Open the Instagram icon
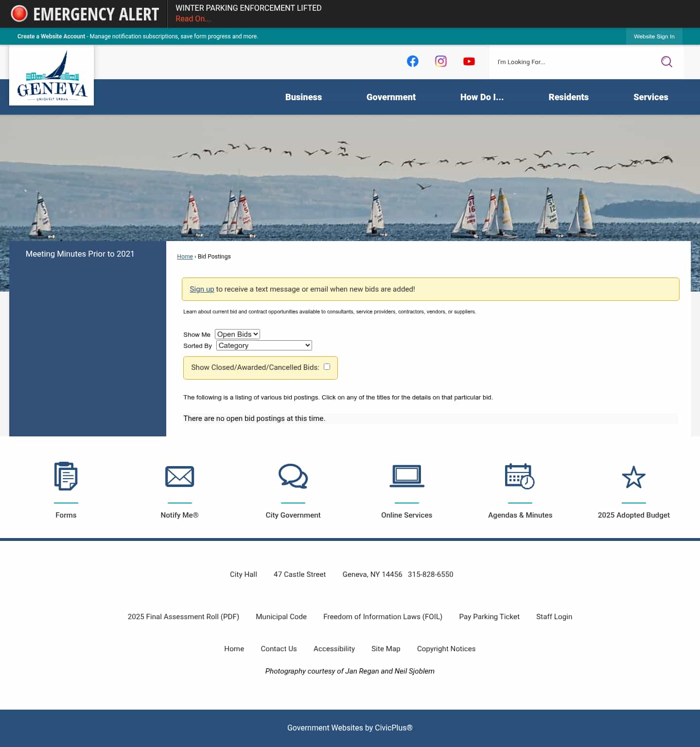 440,61
